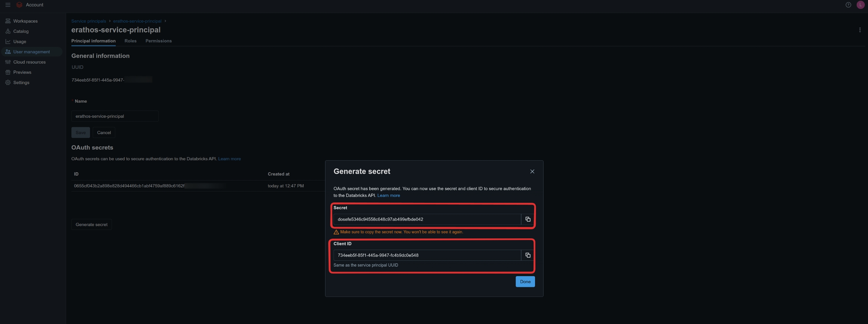868x324 pixels.
Task: Open the user avatar menu
Action: (860, 5)
